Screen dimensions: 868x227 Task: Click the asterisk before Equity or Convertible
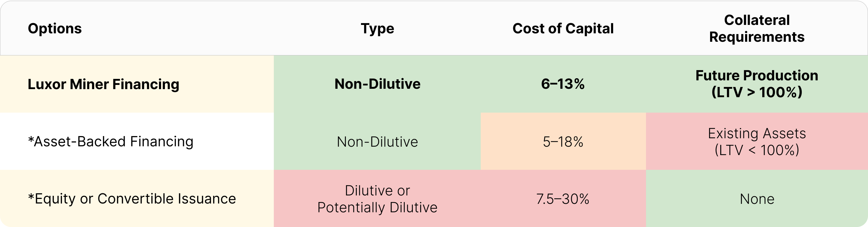pos(31,196)
